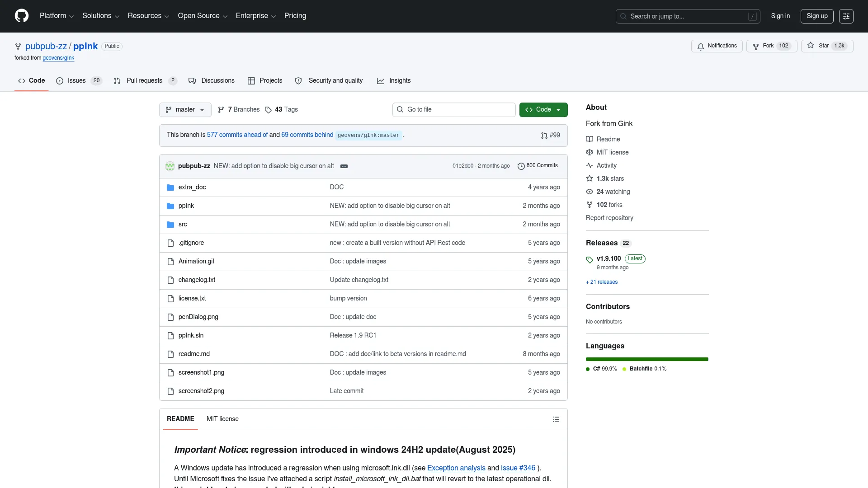Select the README tab

[x=180, y=419]
